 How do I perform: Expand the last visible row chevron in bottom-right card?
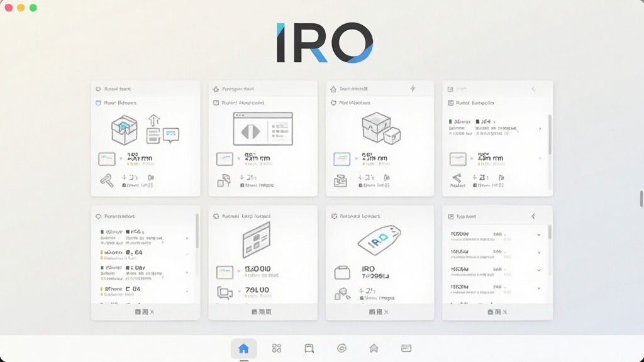point(539,288)
